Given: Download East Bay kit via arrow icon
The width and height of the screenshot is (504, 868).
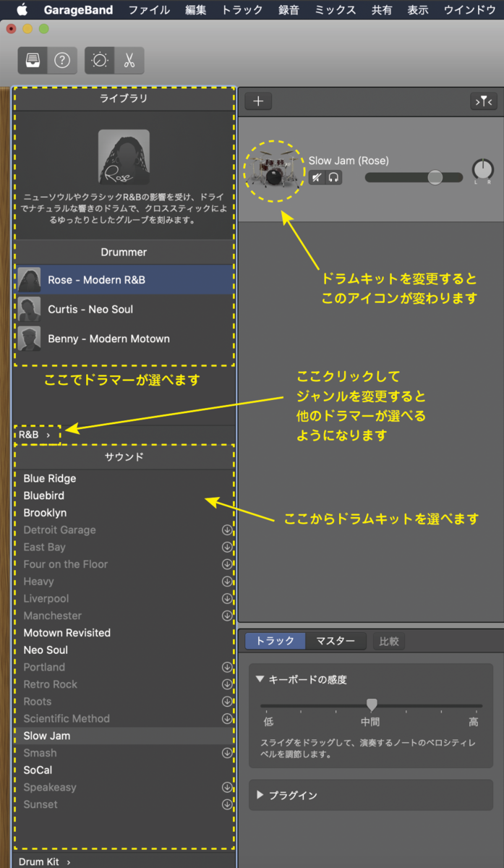Looking at the screenshot, I should coord(227,548).
